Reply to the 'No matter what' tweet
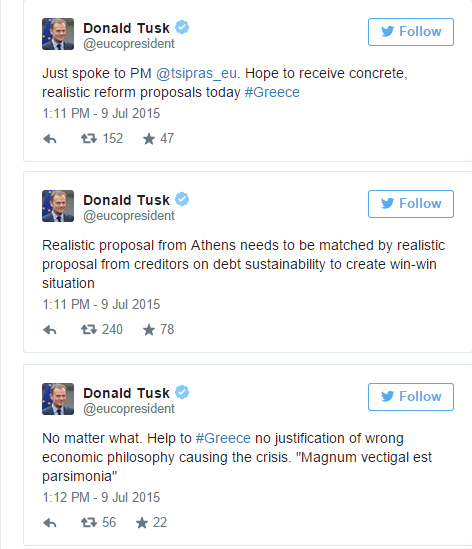472x549 pixels. (x=50, y=523)
